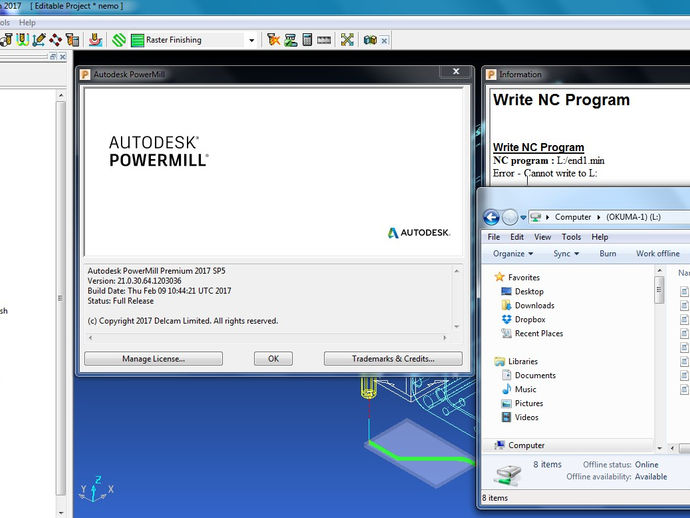This screenshot has height=518, width=690.
Task: Open the calculator icon in PowerMill toolbar
Action: 307,40
